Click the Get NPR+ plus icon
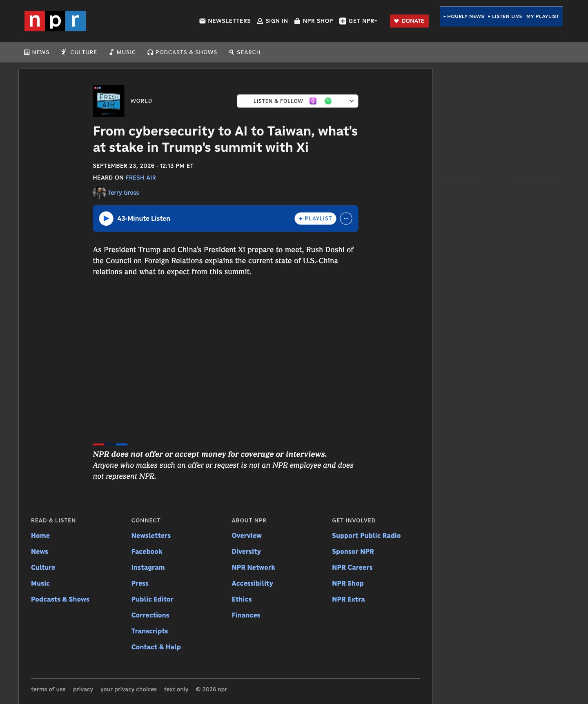 click(x=343, y=21)
